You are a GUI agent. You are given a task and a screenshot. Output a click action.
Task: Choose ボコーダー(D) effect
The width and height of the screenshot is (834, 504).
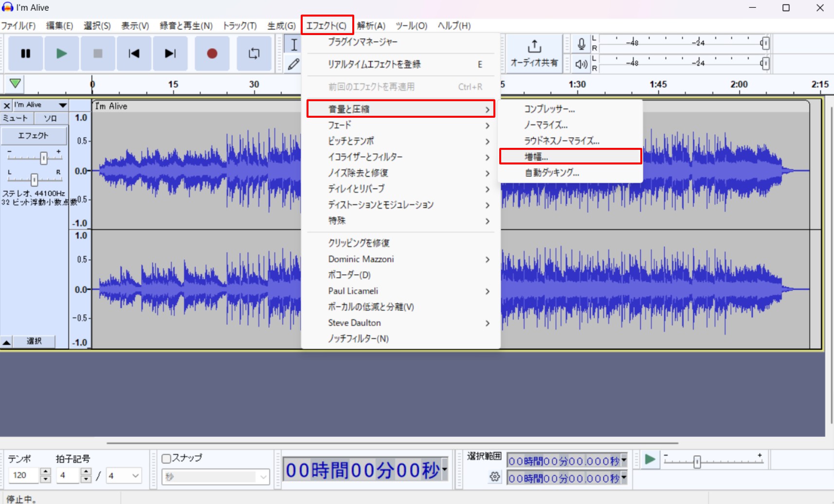[x=401, y=275]
